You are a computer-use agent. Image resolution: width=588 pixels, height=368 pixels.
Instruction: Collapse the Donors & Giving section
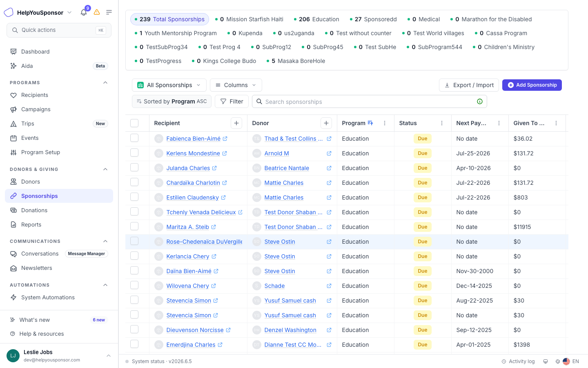pos(105,169)
